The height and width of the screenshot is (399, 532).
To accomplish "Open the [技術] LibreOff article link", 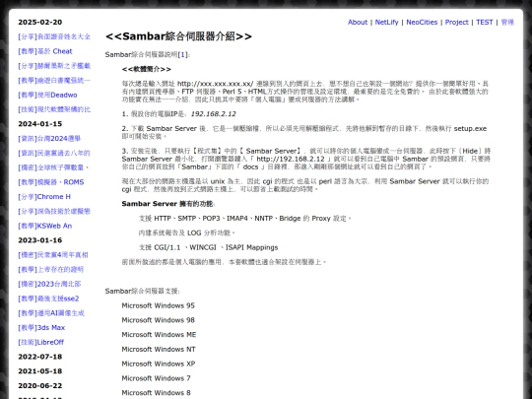I will tap(41, 342).
